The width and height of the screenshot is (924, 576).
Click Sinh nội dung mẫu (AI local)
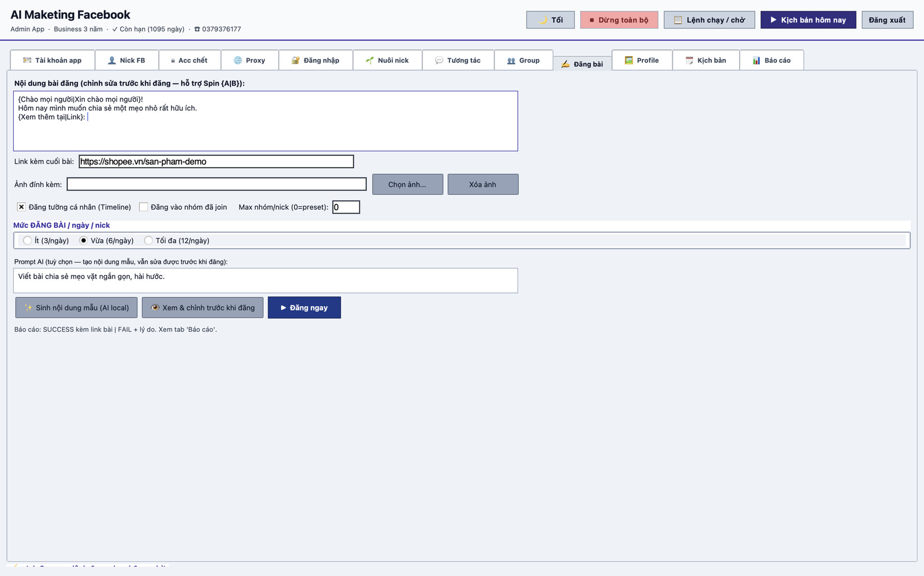point(76,307)
